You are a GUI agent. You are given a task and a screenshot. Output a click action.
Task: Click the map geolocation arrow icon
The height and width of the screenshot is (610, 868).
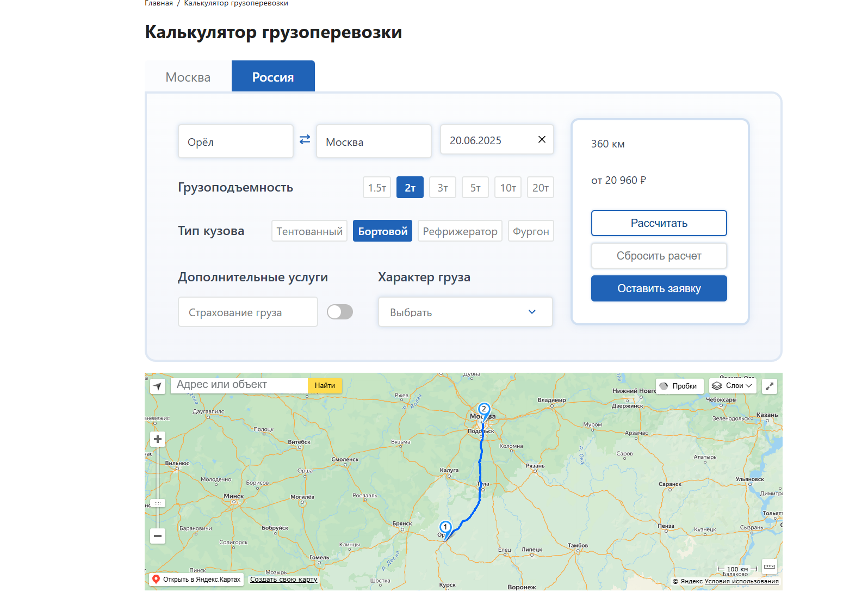(158, 386)
